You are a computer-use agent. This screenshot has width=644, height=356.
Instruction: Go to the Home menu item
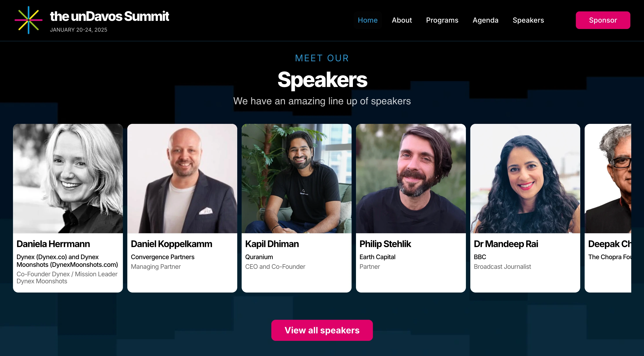[367, 20]
